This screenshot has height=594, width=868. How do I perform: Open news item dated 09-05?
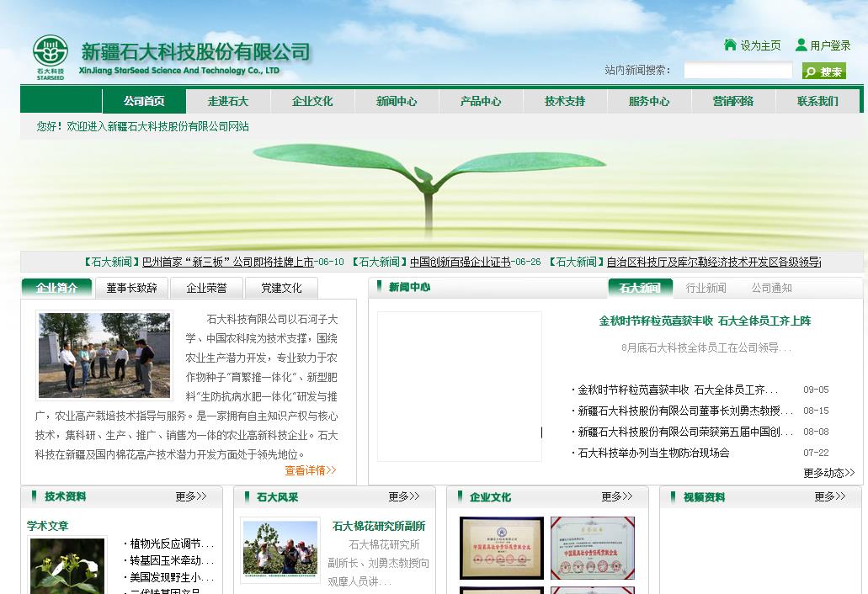point(678,390)
